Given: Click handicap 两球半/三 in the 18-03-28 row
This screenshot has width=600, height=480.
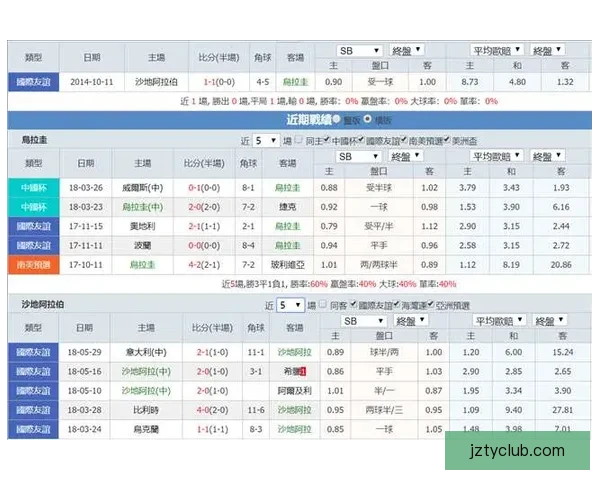Looking at the screenshot, I should click(x=384, y=410).
